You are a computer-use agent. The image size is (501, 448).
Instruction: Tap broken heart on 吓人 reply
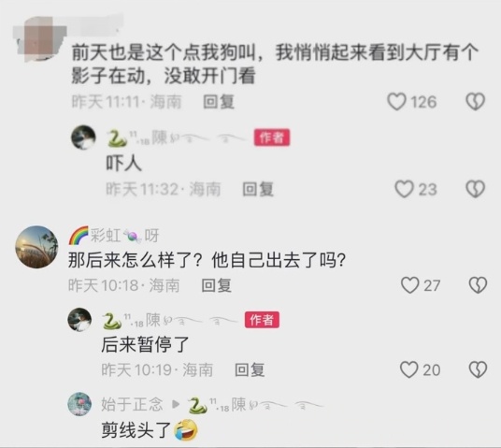coord(476,189)
